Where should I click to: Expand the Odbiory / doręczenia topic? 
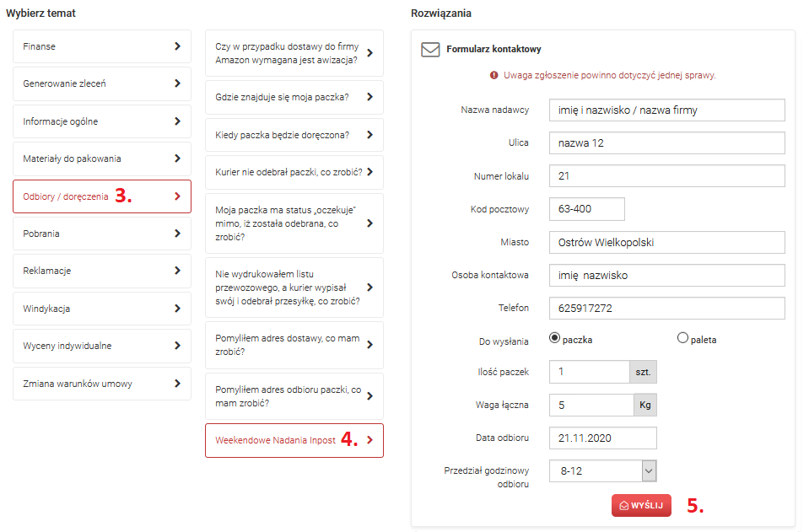coord(102,196)
